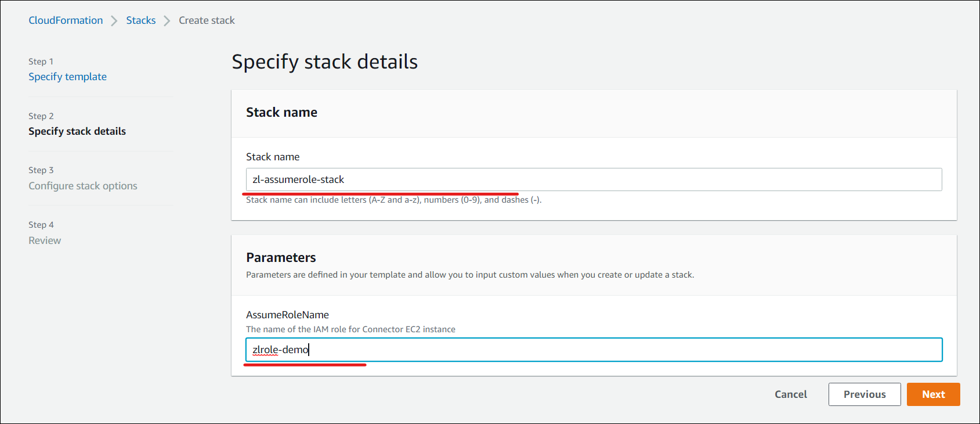This screenshot has height=424, width=980.
Task: Proceed with the orange Next button
Action: pyautogui.click(x=933, y=394)
